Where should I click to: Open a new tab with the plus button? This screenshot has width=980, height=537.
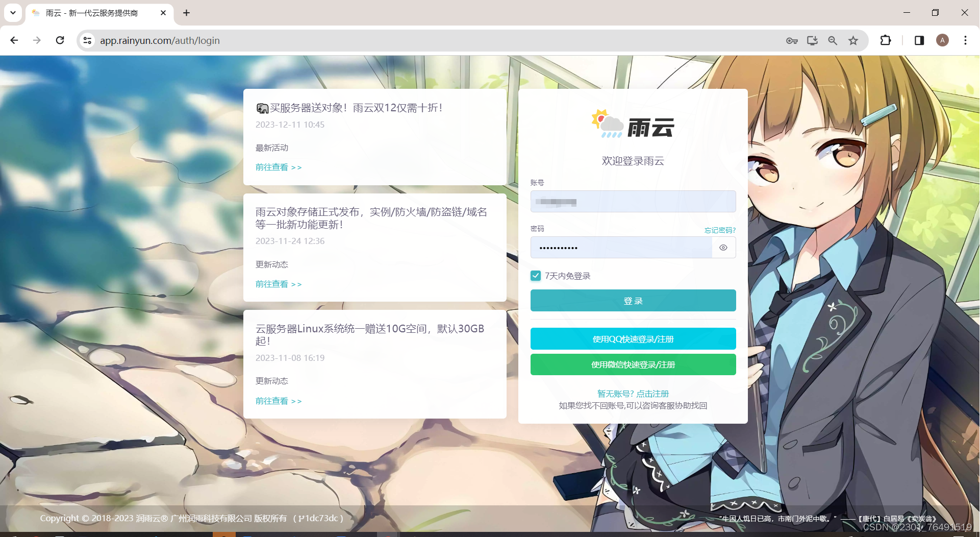point(186,13)
